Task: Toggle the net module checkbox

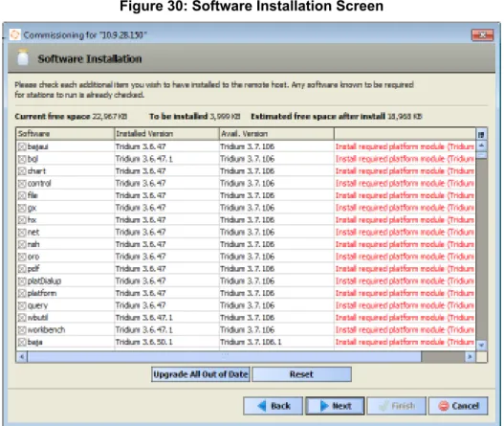Action: coord(22,233)
